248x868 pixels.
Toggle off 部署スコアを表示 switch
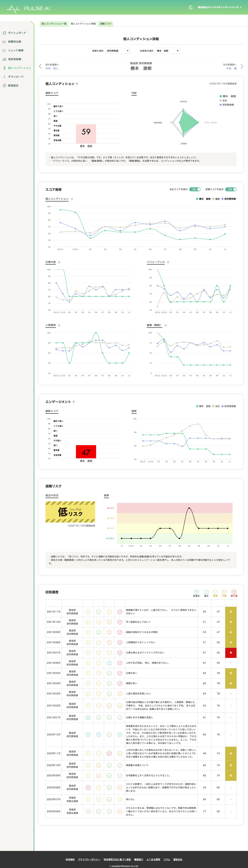[x=231, y=189]
